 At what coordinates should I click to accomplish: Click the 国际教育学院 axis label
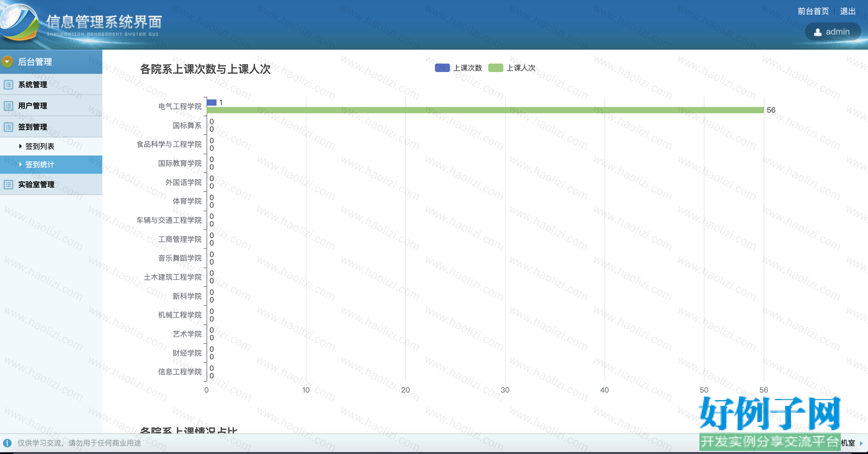[180, 163]
